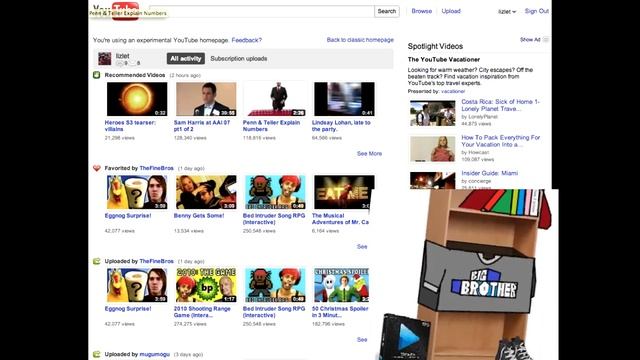This screenshot has width=640, height=360.
Task: Click Penn & Teller Explain Numbers title
Action: [x=271, y=126]
